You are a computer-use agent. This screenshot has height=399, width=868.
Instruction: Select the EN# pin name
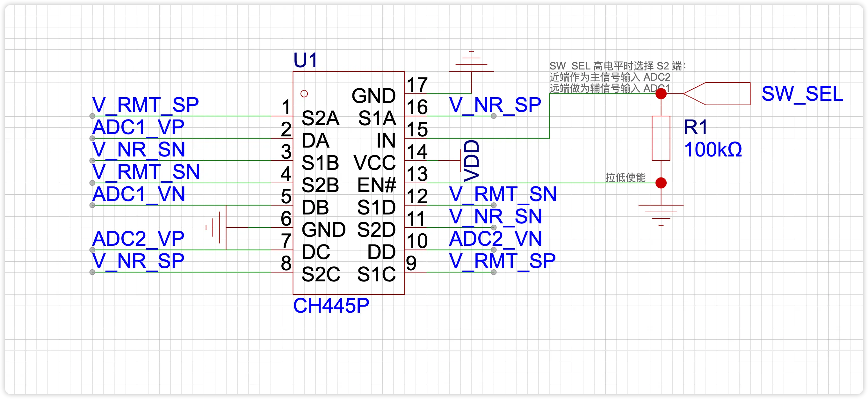point(377,185)
